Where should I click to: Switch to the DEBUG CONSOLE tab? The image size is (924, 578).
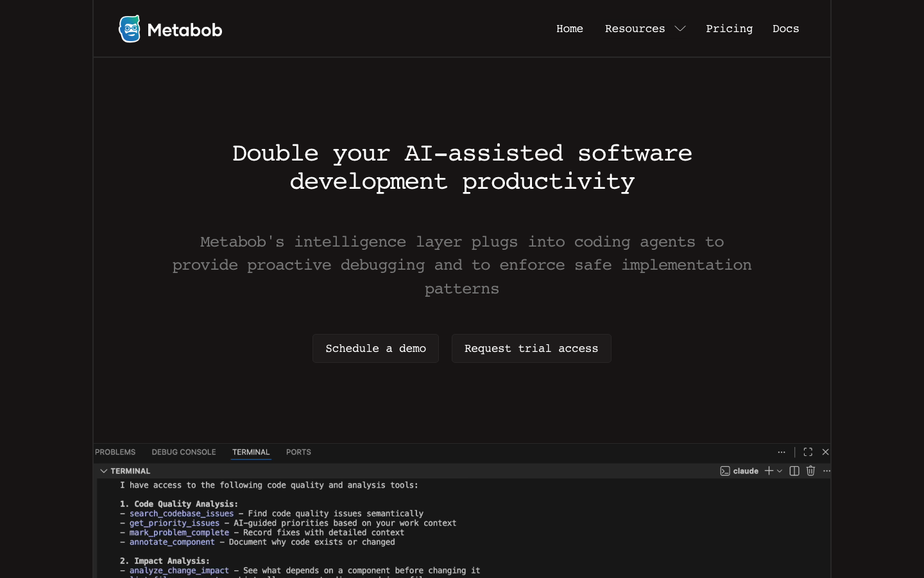coord(184,452)
